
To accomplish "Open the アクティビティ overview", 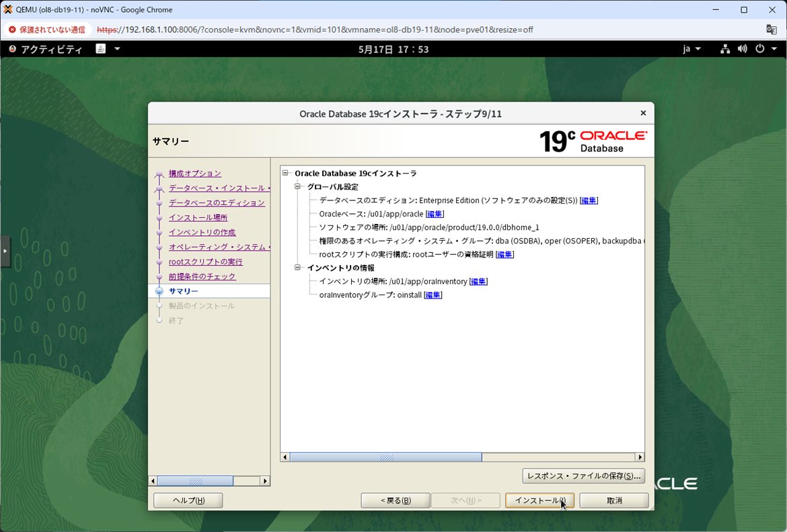I will coord(46,49).
